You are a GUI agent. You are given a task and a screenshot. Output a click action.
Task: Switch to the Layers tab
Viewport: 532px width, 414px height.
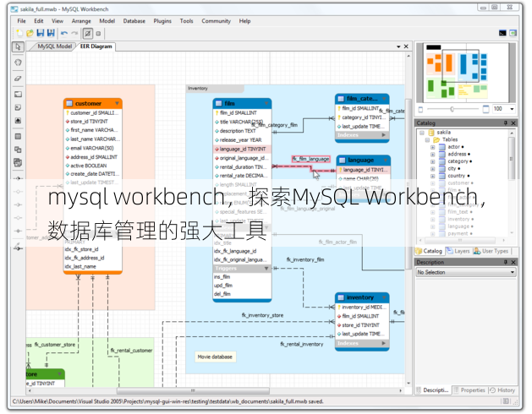(x=458, y=251)
